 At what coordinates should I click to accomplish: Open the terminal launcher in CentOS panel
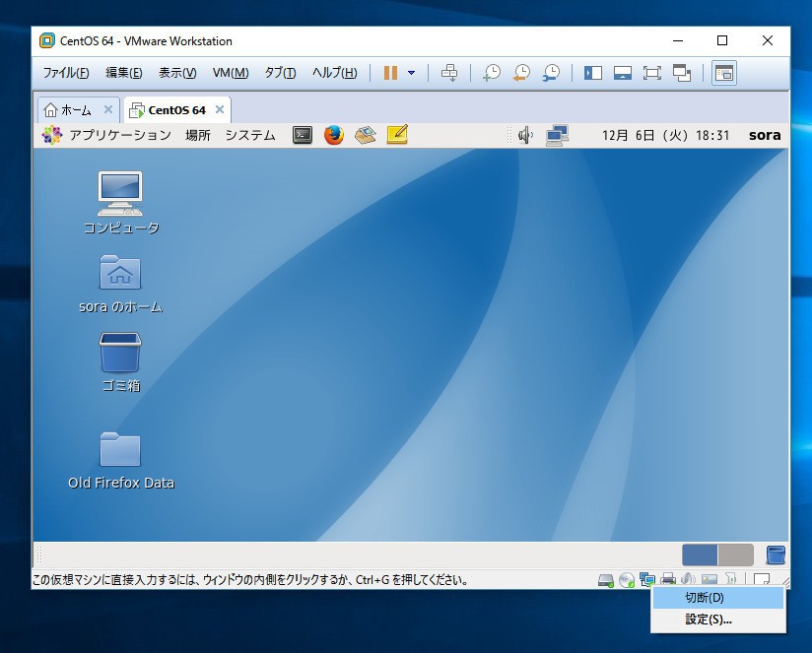(303, 135)
